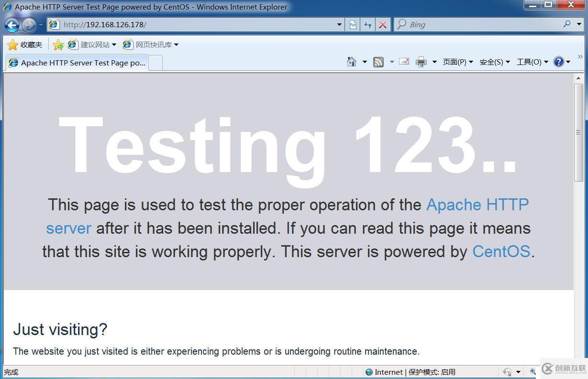Image resolution: width=588 pixels, height=379 pixels.
Task: Open the 建议网站 suggested sites link
Action: point(92,44)
